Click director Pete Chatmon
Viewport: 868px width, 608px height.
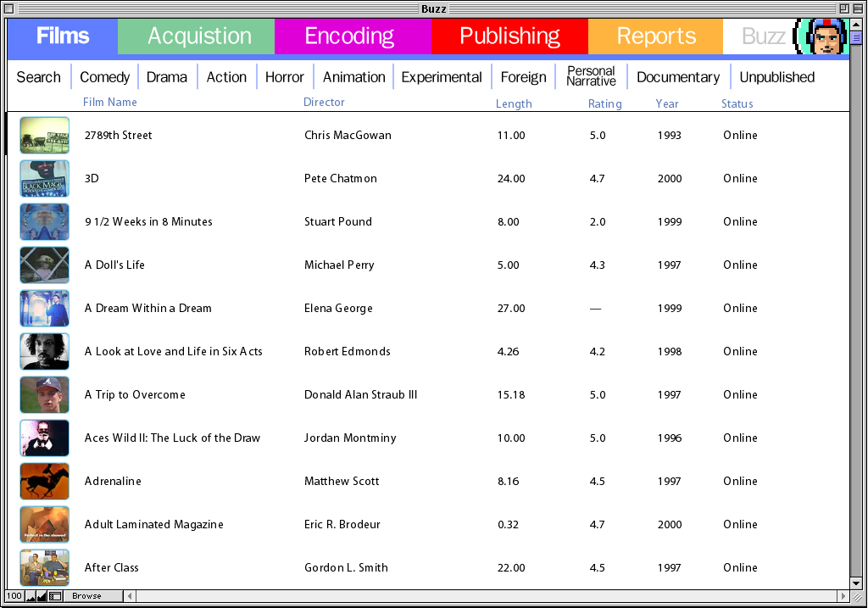[x=341, y=178]
